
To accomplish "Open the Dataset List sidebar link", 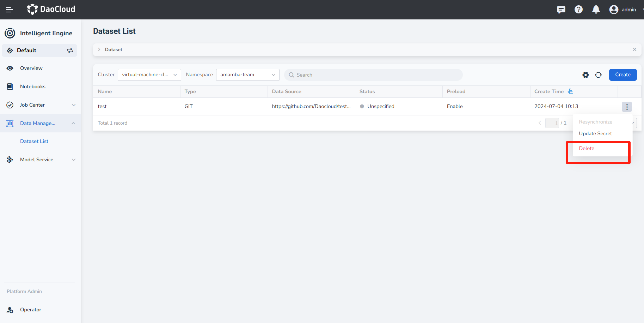I will pos(34,141).
